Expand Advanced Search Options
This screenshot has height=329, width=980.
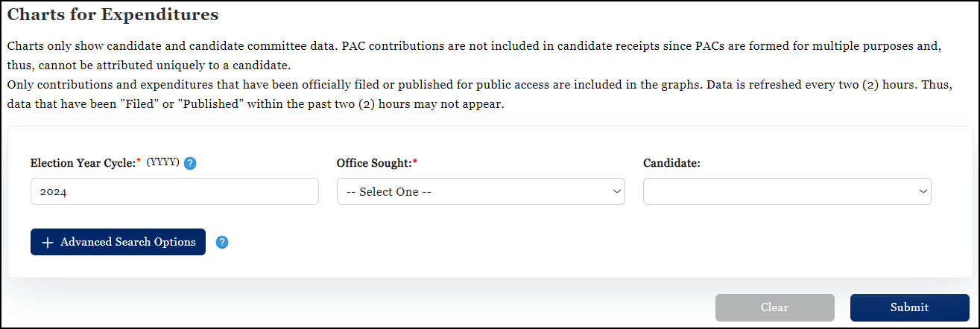coord(118,242)
